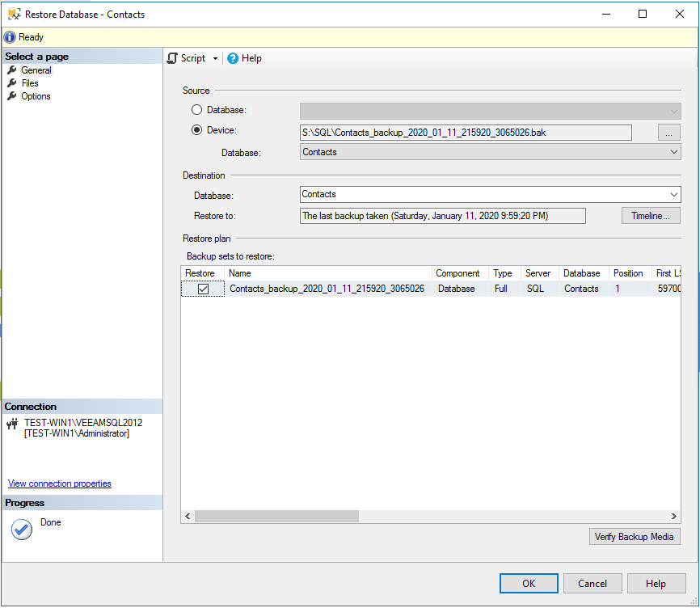Expand the disabled source Database dropdown
This screenshot has width=700, height=608.
click(673, 111)
